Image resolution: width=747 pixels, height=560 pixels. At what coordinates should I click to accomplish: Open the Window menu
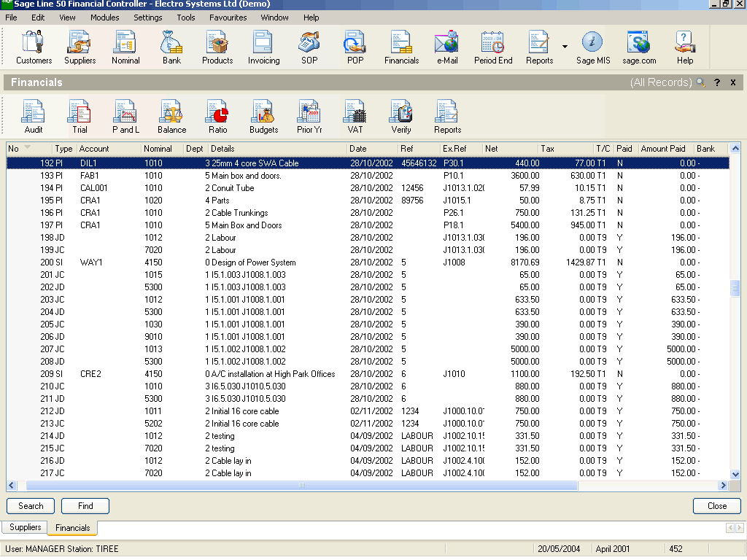coord(274,17)
